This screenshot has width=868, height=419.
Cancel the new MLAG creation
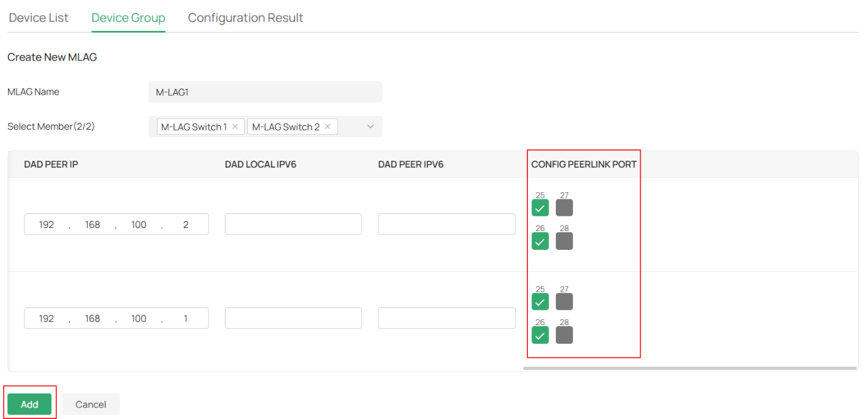point(91,404)
